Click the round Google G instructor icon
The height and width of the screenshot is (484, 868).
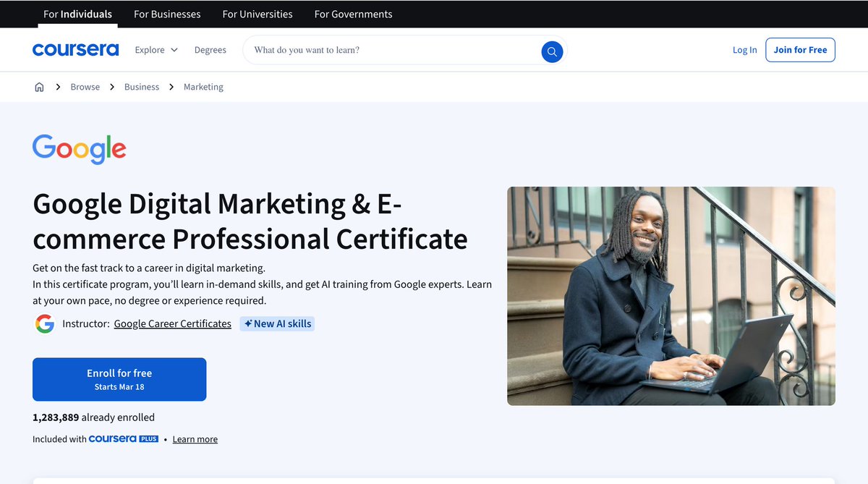click(x=45, y=323)
